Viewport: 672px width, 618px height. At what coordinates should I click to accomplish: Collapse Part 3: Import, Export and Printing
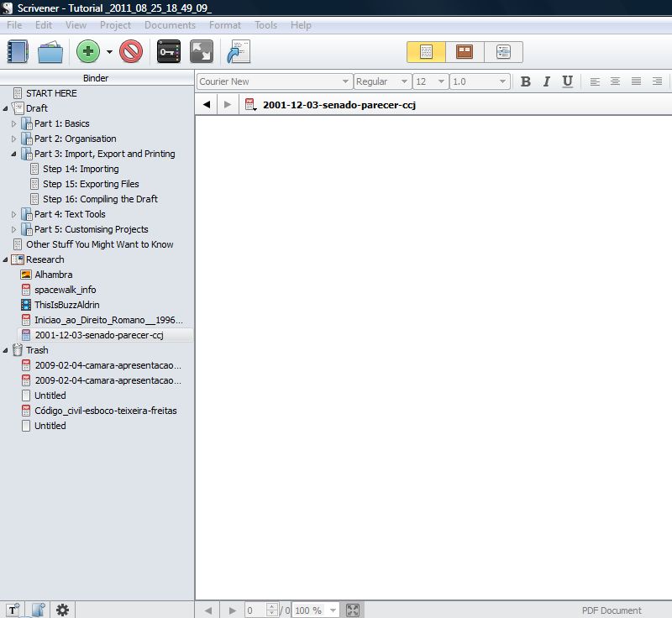point(13,154)
